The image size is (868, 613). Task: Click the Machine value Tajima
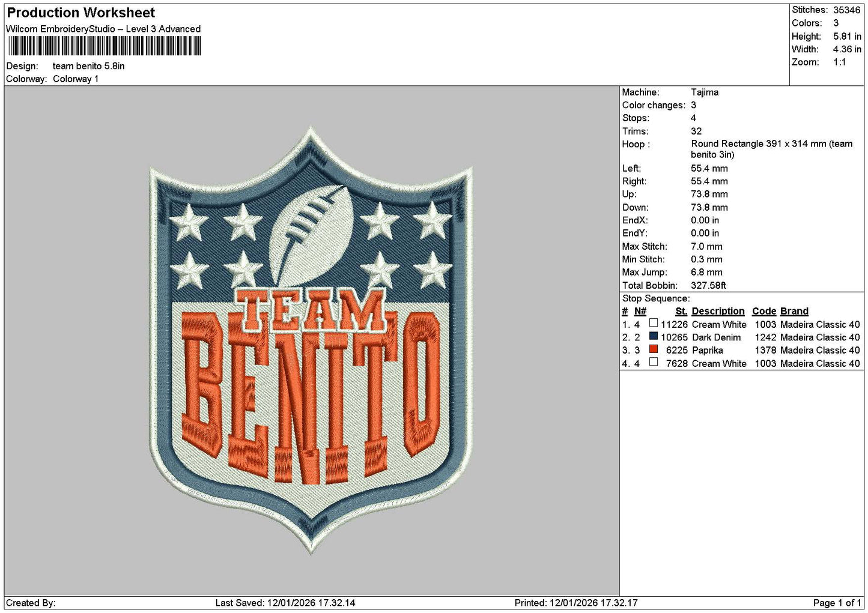705,92
